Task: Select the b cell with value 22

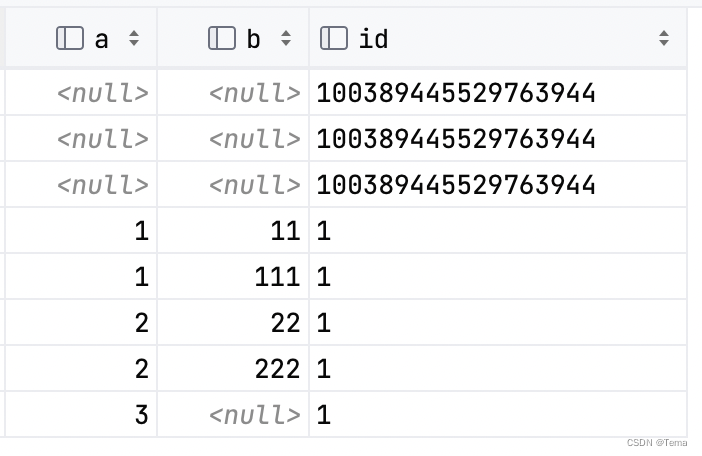Action: click(233, 323)
